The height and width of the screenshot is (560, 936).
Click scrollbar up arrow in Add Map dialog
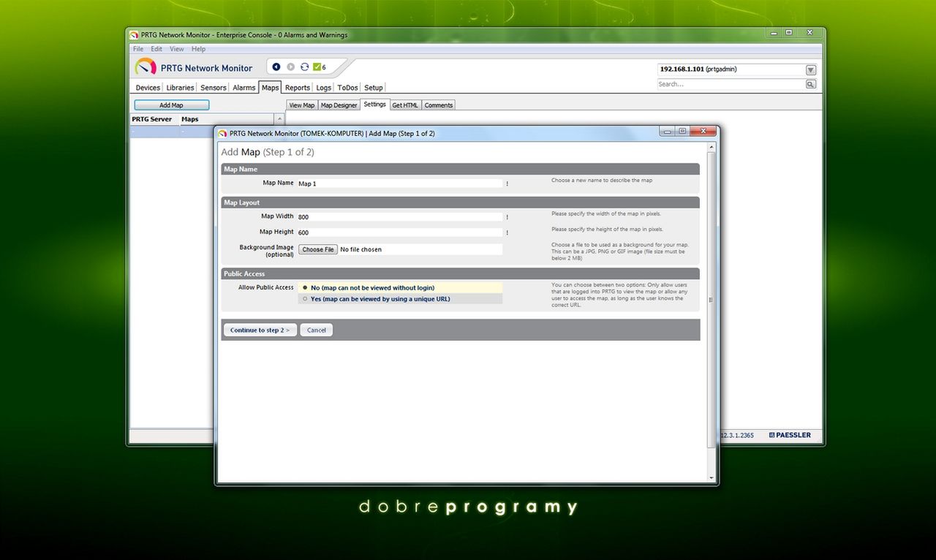(712, 147)
